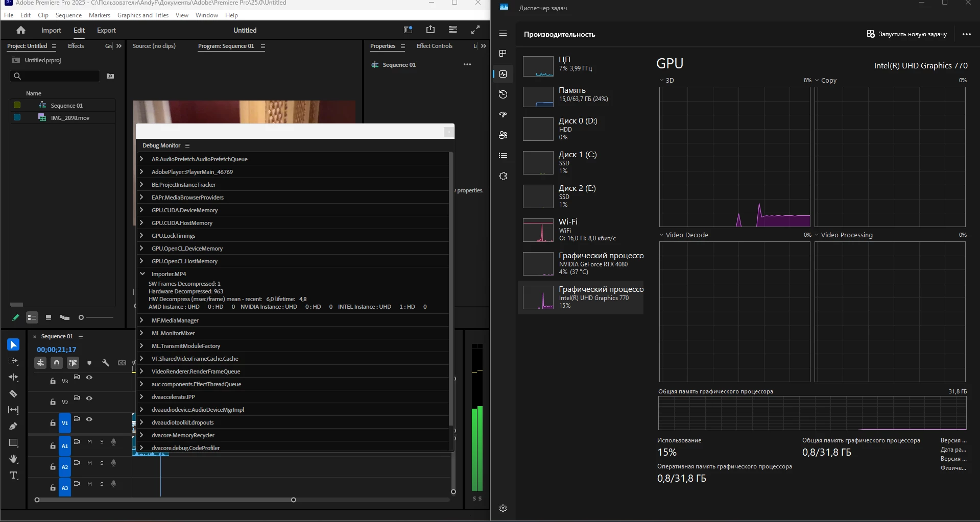Open the Graphics and Titles menu
The height and width of the screenshot is (522, 980).
click(x=143, y=15)
